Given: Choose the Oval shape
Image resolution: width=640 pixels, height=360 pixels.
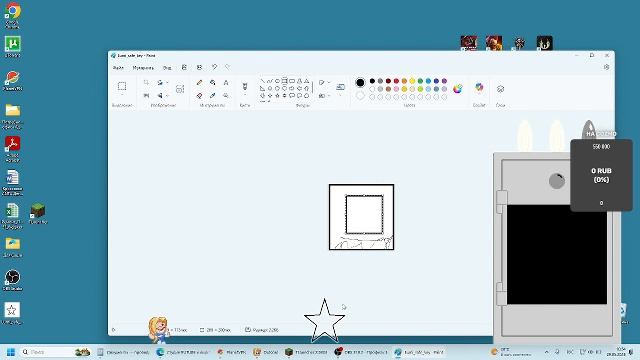Looking at the screenshot, I should coord(277,81).
